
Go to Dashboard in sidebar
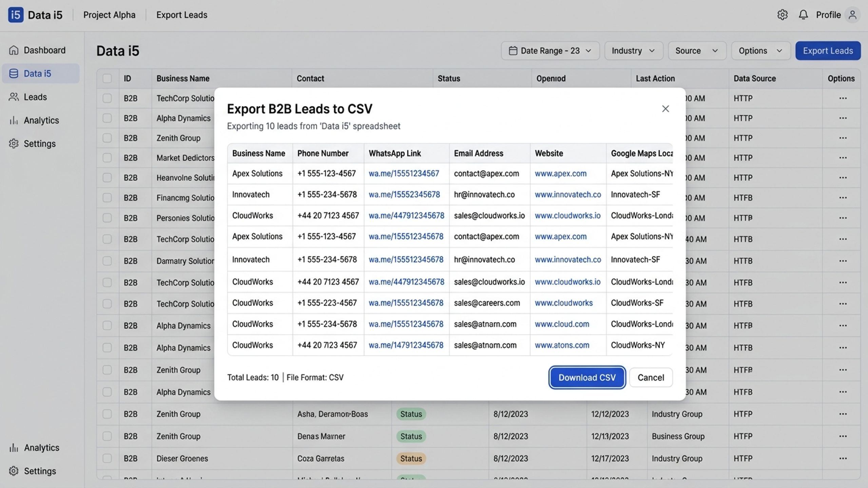pyautogui.click(x=41, y=50)
